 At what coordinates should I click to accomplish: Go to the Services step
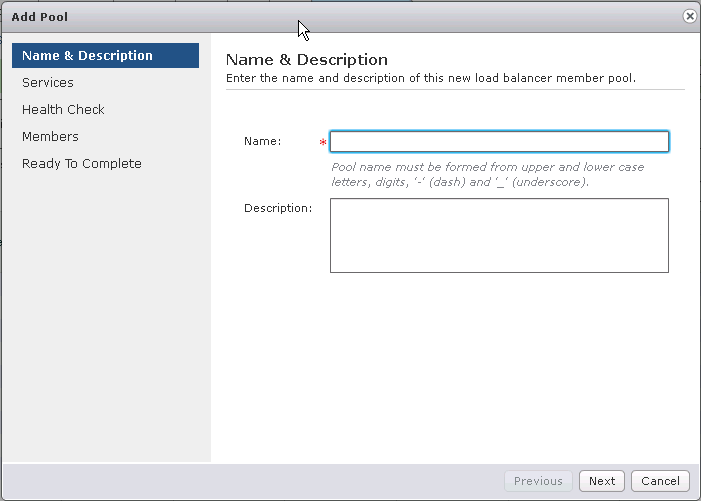[48, 83]
